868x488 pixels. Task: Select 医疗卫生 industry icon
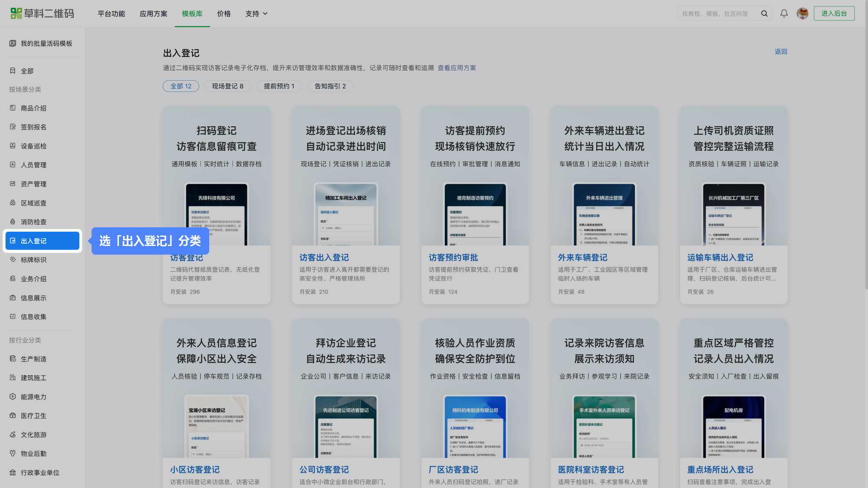pos(13,416)
